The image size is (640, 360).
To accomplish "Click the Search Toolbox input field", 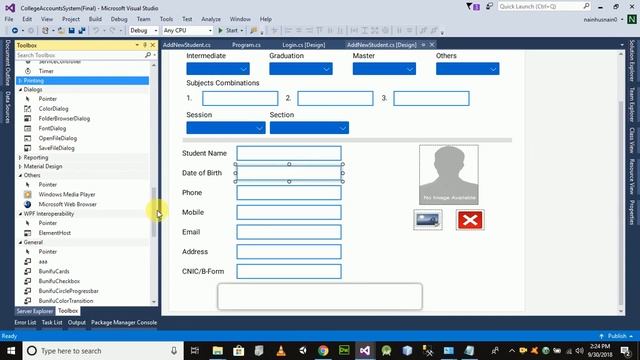I will pyautogui.click(x=80, y=55).
